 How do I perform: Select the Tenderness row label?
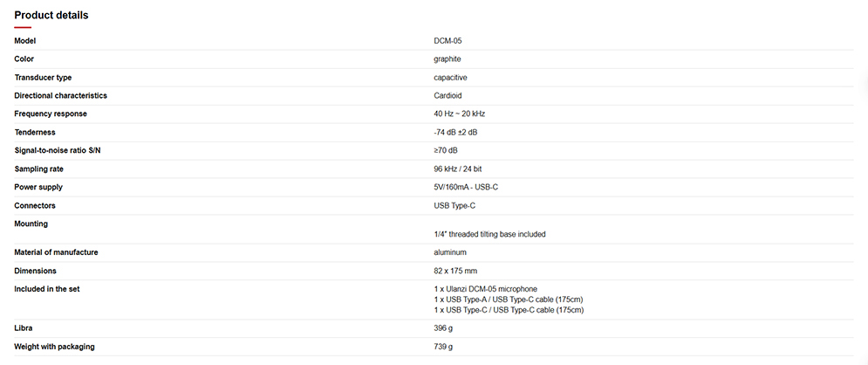[37, 132]
